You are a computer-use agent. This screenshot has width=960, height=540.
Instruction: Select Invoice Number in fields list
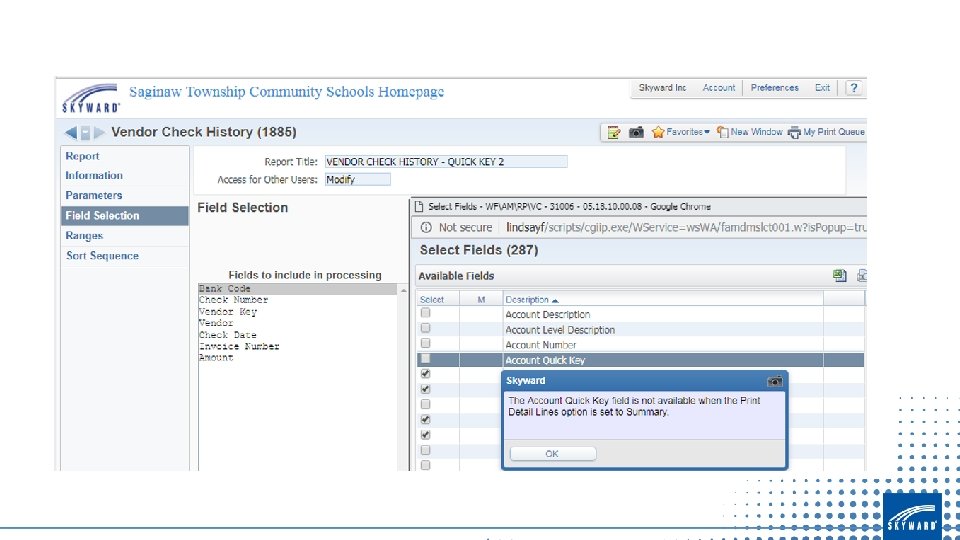[239, 347]
